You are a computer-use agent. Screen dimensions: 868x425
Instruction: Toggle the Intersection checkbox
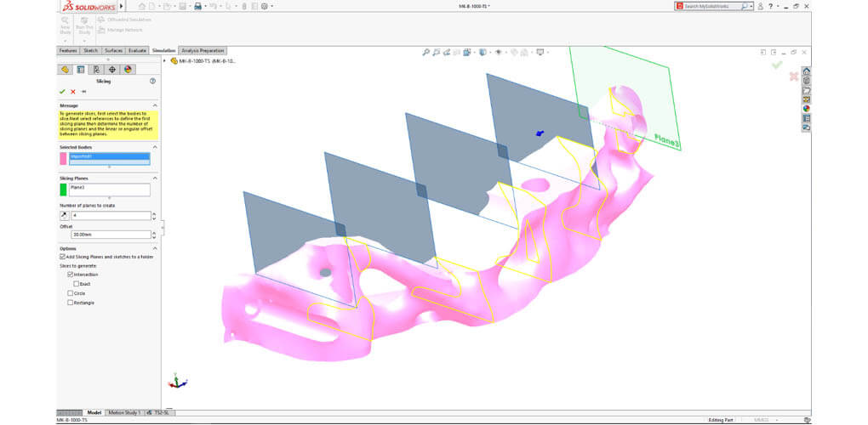(x=70, y=275)
